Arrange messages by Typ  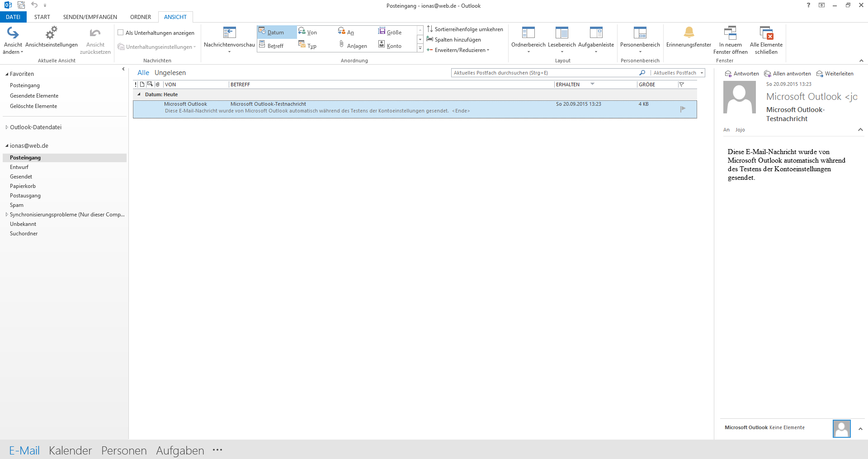(x=307, y=46)
